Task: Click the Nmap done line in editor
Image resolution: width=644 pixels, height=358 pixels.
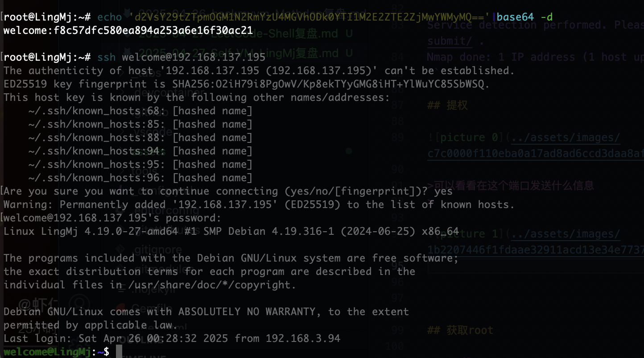Action: tap(535, 57)
